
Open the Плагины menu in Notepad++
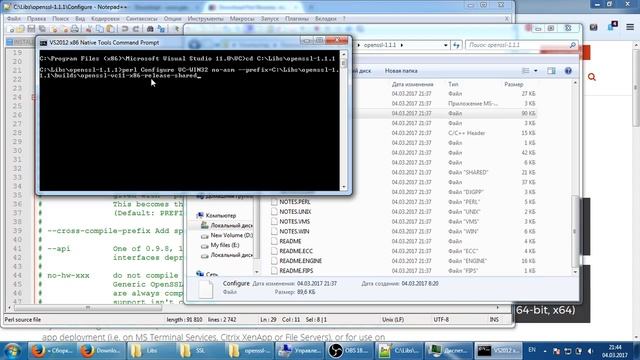click(297, 19)
